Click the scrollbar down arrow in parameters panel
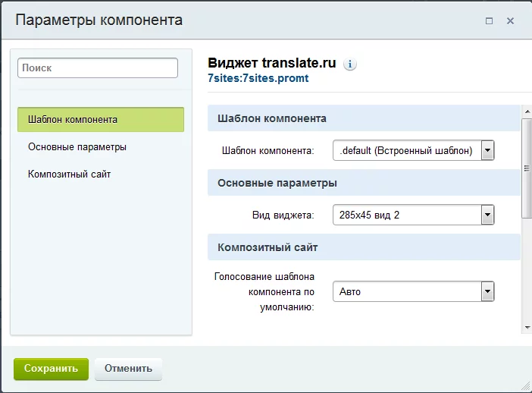The image size is (532, 393). [526, 328]
